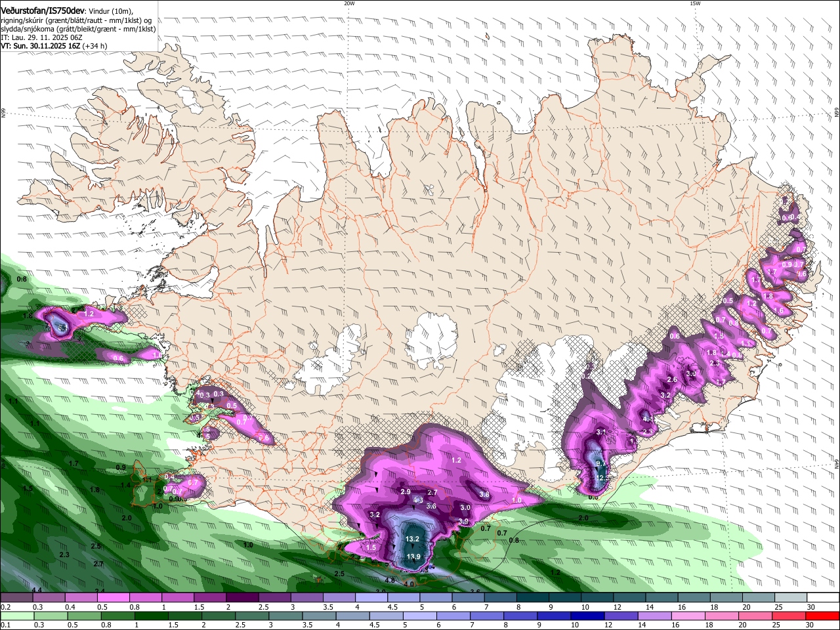Click the '64N' latitude label on the right edge

pos(837,463)
